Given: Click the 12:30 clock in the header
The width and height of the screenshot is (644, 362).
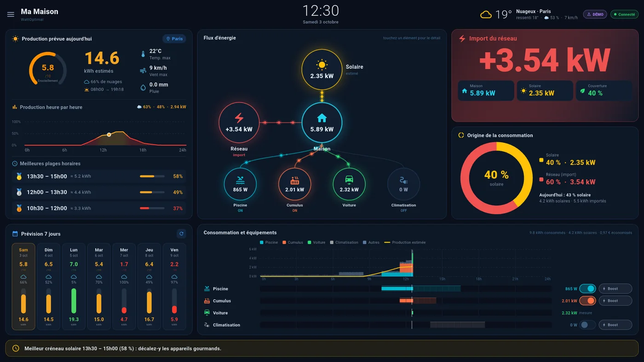Looking at the screenshot, I should pyautogui.click(x=321, y=11).
